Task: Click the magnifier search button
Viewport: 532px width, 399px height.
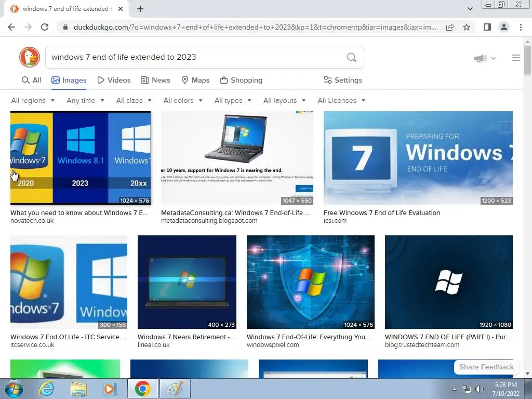Action: (x=352, y=57)
